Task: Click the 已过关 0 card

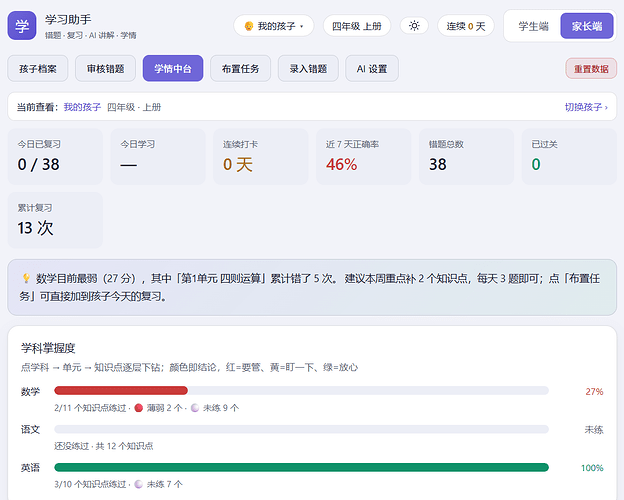Action: coord(569,156)
